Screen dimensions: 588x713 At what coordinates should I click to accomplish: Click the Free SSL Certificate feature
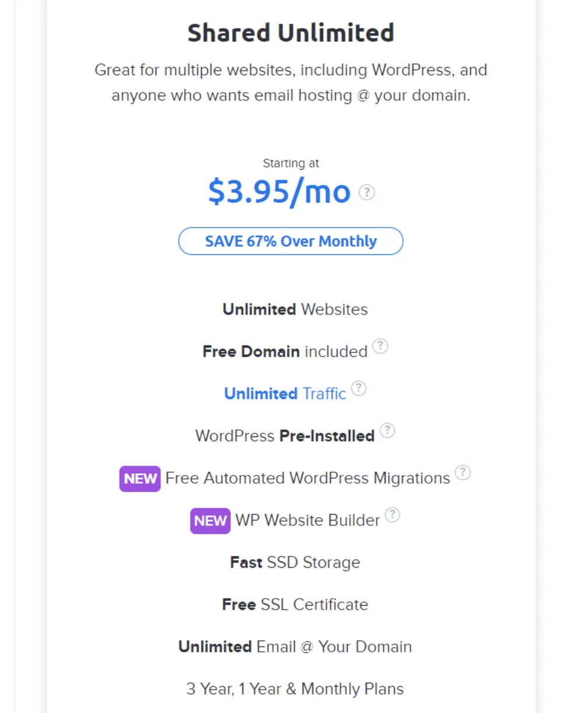(295, 604)
